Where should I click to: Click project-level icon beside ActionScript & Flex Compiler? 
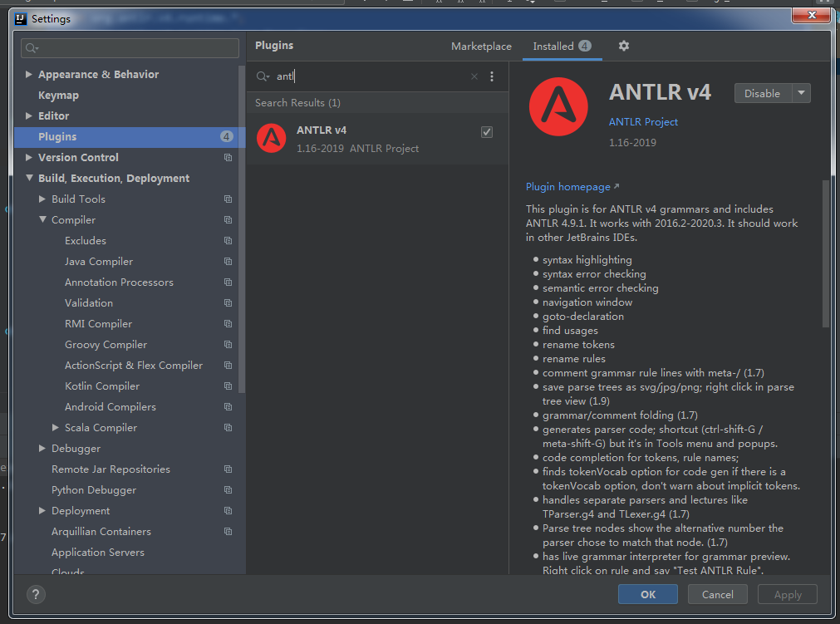tap(228, 366)
